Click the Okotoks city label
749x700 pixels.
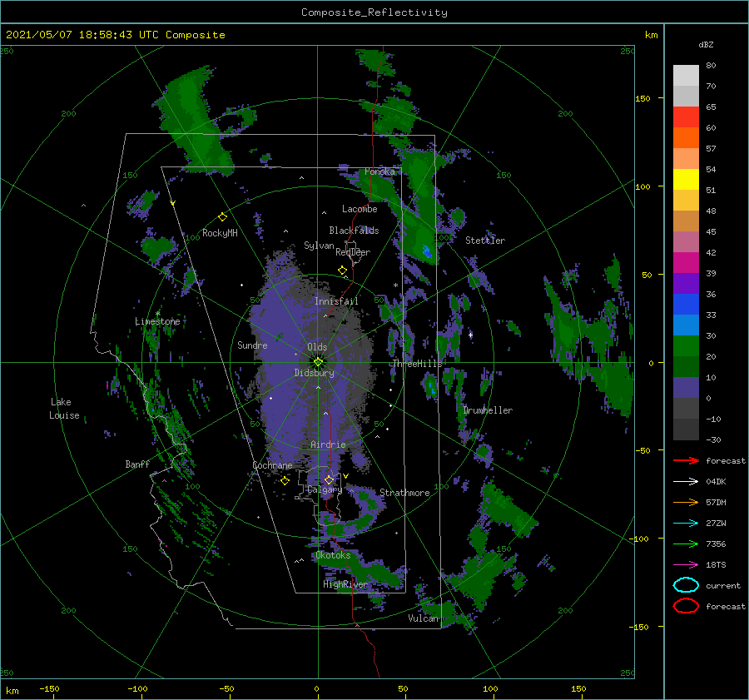coord(333,555)
